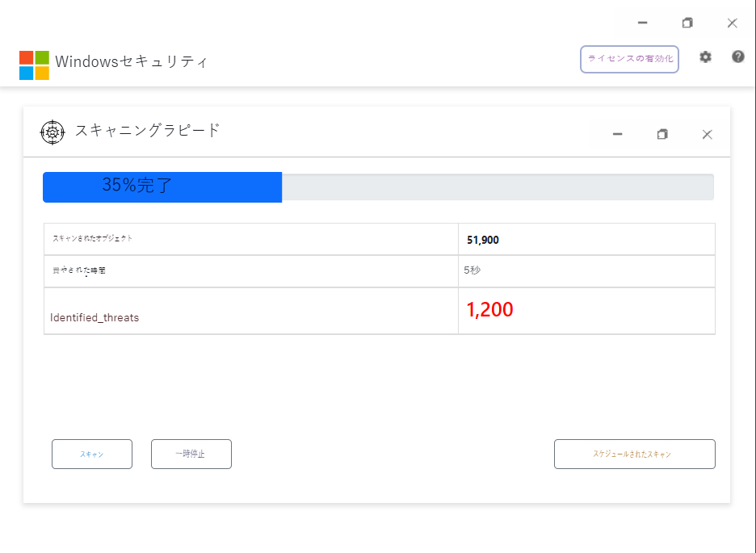Image resolution: width=756 pixels, height=553 pixels.
Task: Click the crosshair scan icon in the panel header
Action: (x=52, y=132)
